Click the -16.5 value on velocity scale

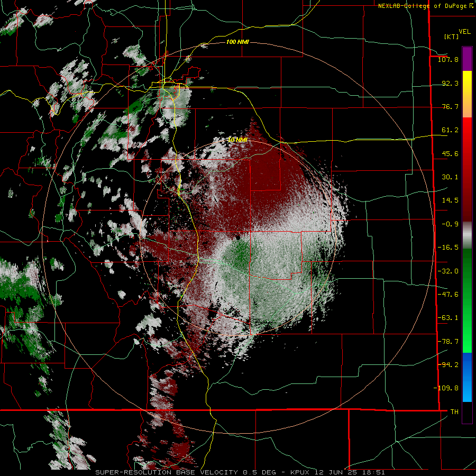tap(448, 248)
